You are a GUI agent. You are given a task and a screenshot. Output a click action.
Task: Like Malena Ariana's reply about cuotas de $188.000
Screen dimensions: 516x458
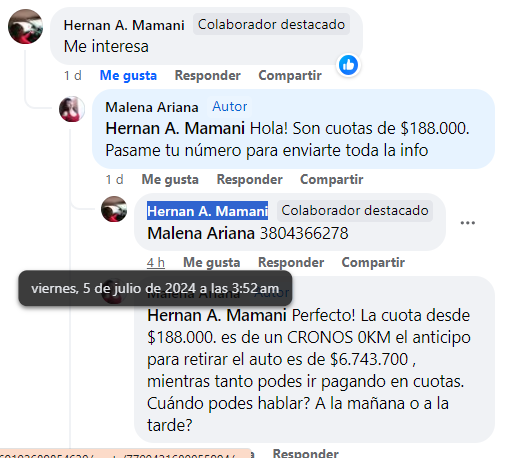point(170,179)
